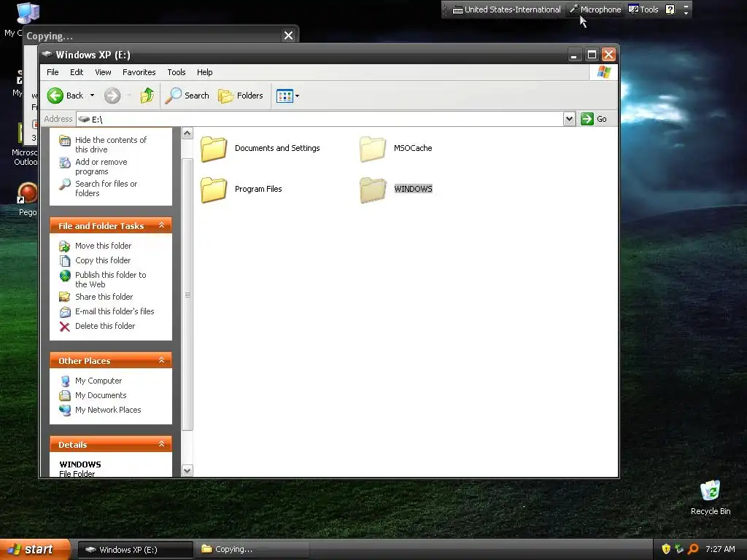Open the Favorites menu
This screenshot has width=747, height=560.
139,72
